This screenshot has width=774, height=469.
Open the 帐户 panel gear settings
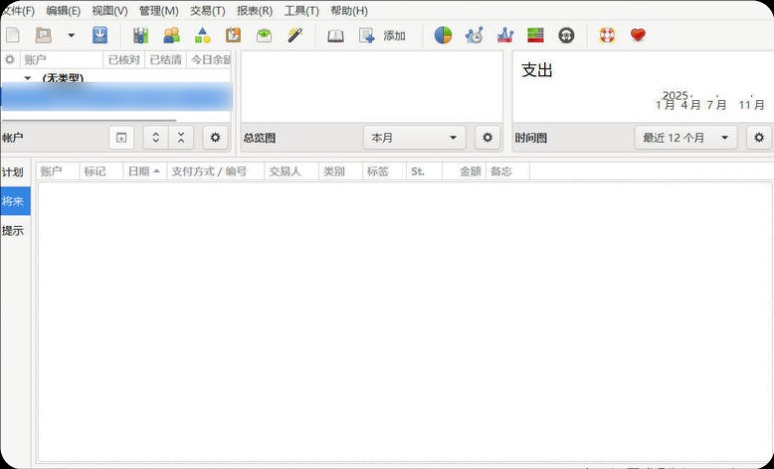(x=215, y=138)
